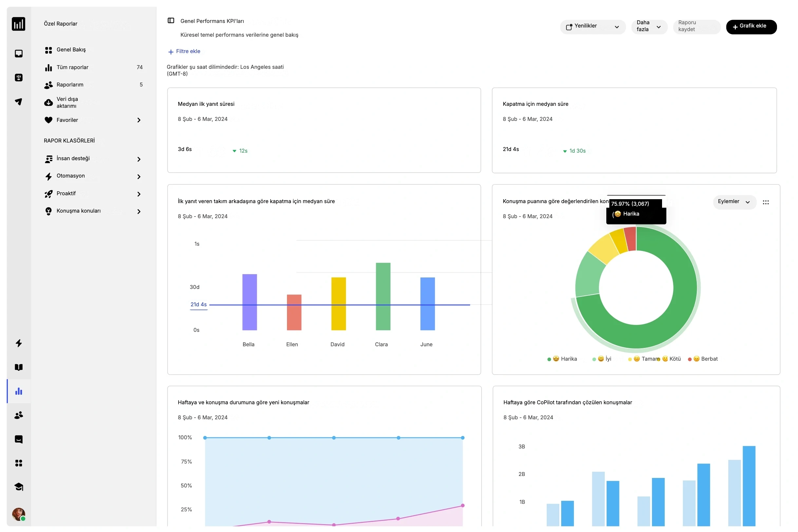Click the user avatar in left rail
This screenshot has height=532, width=798.
pos(19,514)
